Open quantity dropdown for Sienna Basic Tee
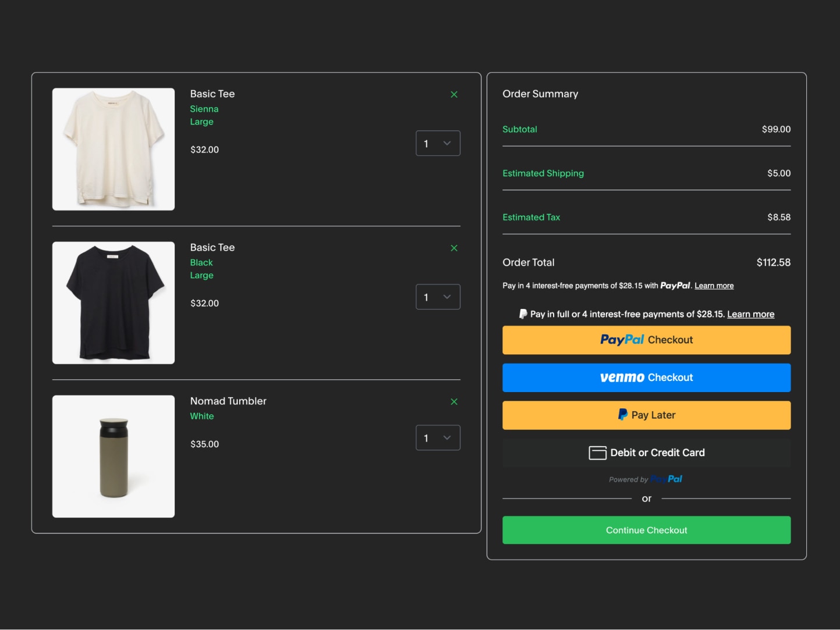 tap(438, 143)
